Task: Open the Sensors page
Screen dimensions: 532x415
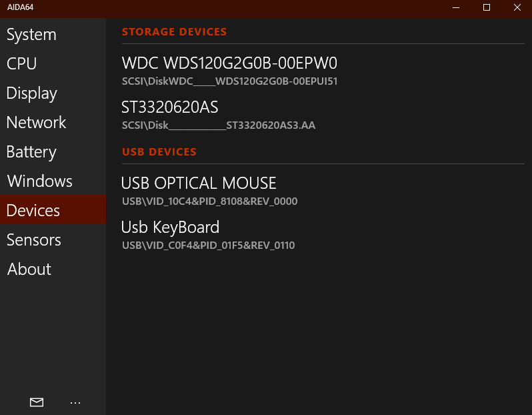Action: tap(53, 240)
